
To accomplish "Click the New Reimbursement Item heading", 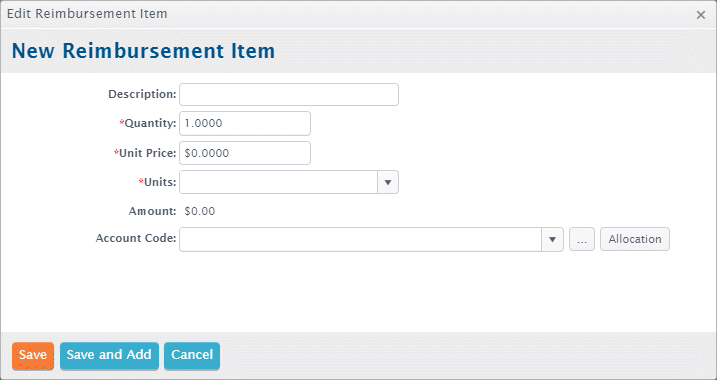I will click(x=143, y=51).
